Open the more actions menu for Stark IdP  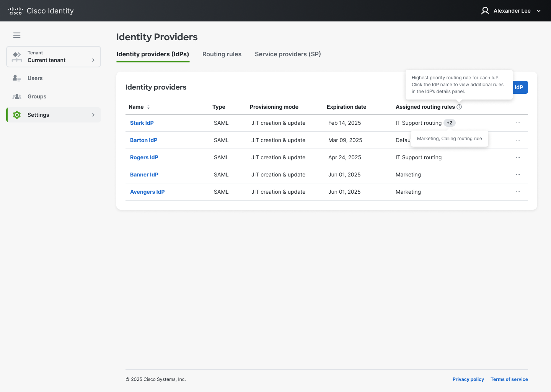[x=518, y=123]
